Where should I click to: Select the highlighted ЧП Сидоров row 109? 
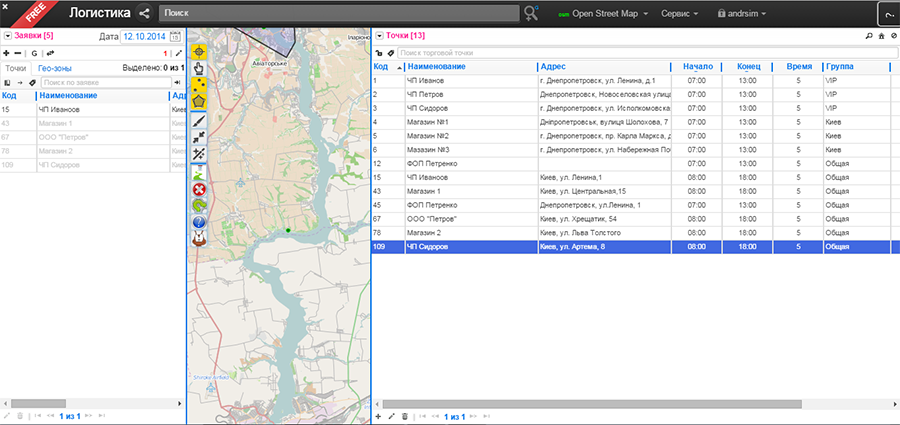(635, 246)
